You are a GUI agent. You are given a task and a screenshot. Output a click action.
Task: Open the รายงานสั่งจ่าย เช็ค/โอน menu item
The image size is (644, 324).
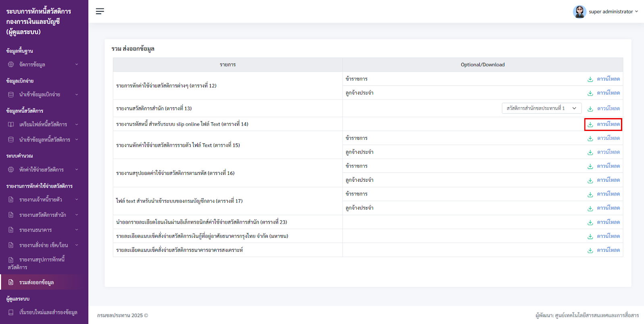43,245
